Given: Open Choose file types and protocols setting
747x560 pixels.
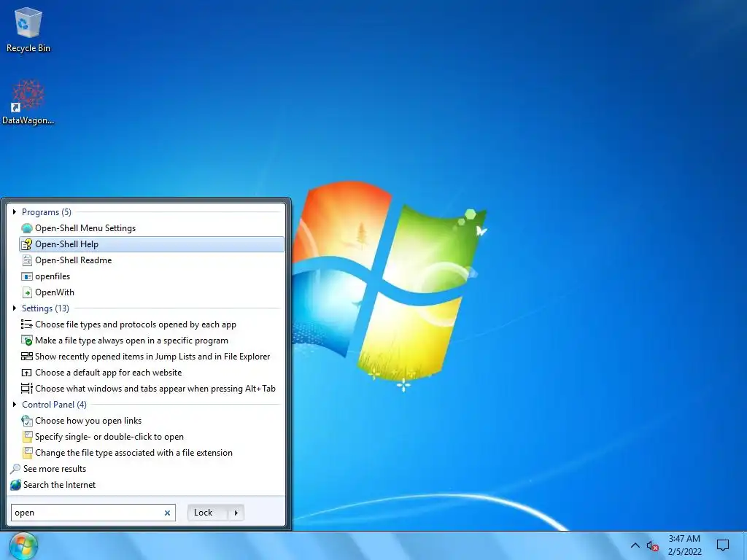Looking at the screenshot, I should click(x=152, y=324).
